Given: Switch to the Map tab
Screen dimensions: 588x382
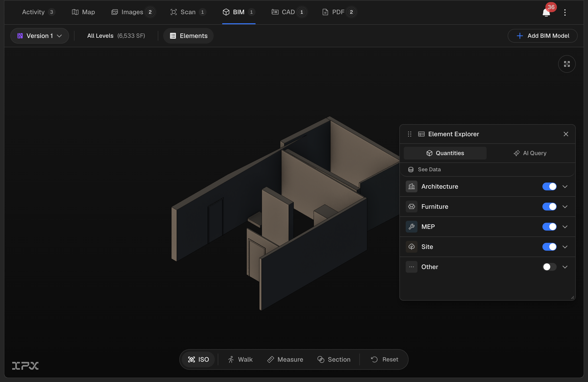Looking at the screenshot, I should (x=83, y=12).
